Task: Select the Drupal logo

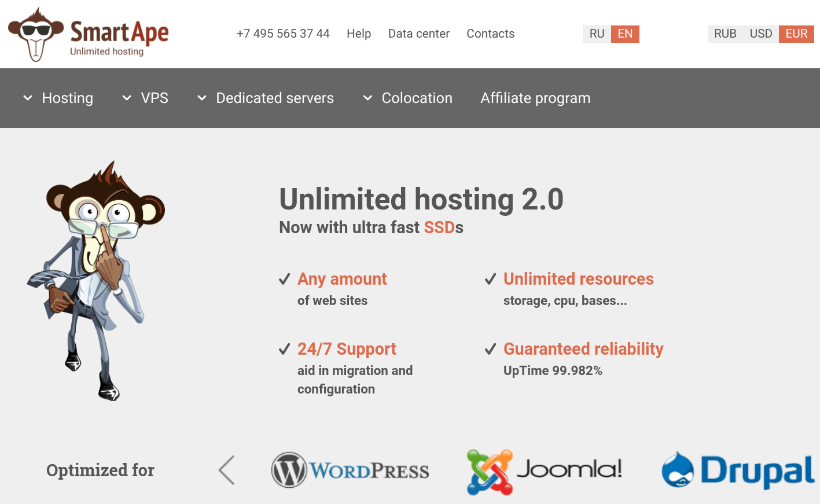Action: coord(738,470)
